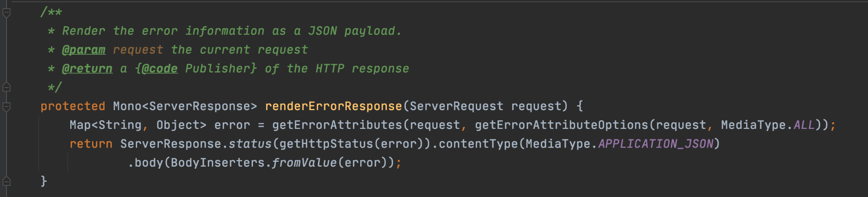The width and height of the screenshot is (868, 197).
Task: Click the BodyInserters class reference
Action: pos(217,163)
